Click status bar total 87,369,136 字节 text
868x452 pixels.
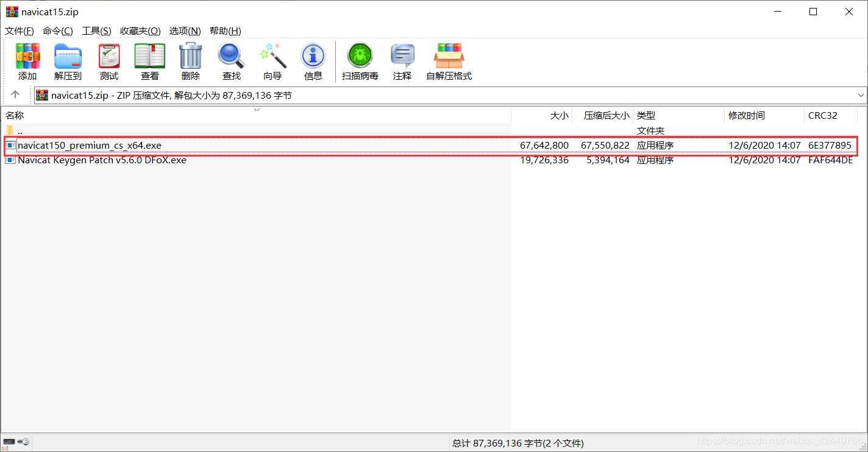point(518,443)
